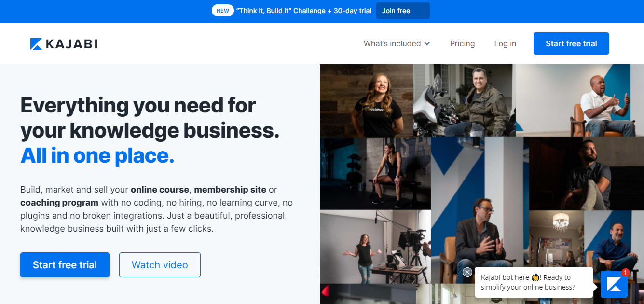Click the KAJABI wordmark text
This screenshot has width=644, height=304.
pos(71,44)
